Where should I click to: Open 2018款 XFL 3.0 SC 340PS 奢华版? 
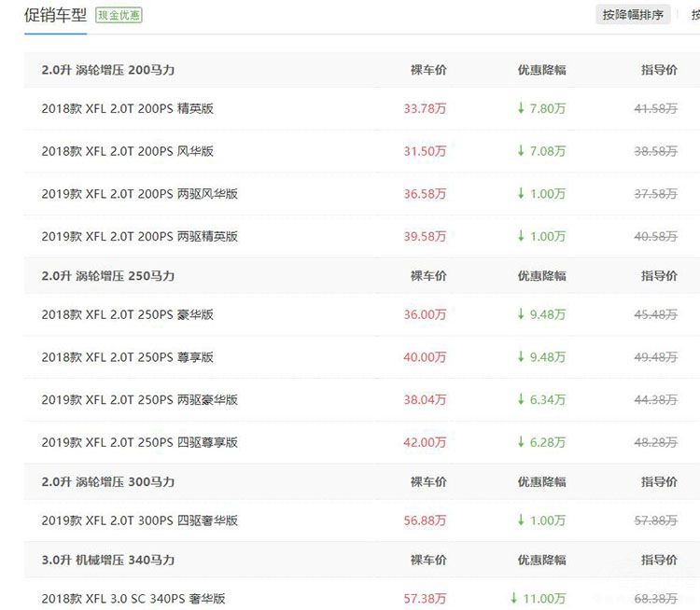pos(133,599)
